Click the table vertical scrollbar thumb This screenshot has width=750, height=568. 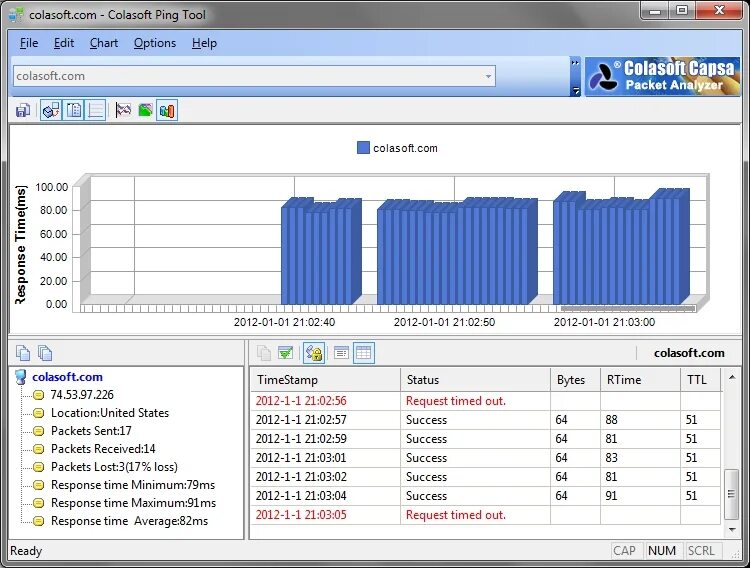pyautogui.click(x=731, y=494)
